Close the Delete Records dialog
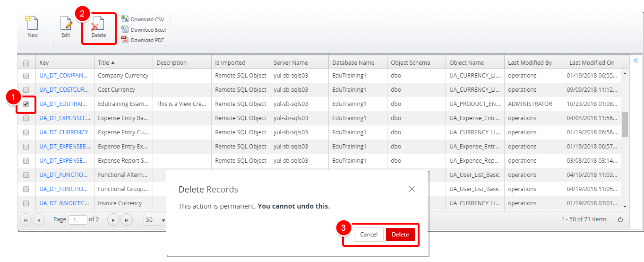644x262 pixels. (x=412, y=189)
